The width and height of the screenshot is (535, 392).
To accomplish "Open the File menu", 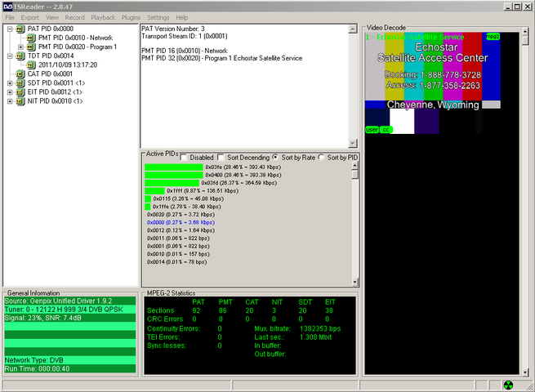I will [x=10, y=17].
